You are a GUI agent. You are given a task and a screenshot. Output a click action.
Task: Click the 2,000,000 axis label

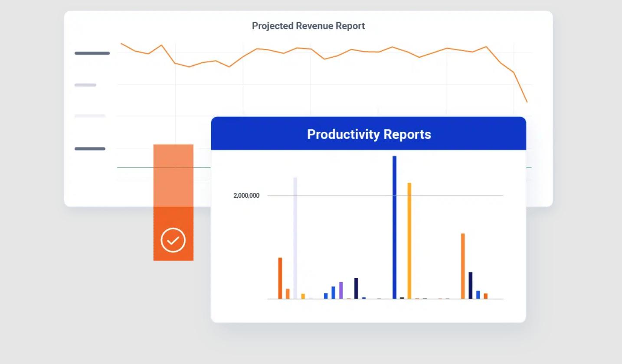click(246, 195)
